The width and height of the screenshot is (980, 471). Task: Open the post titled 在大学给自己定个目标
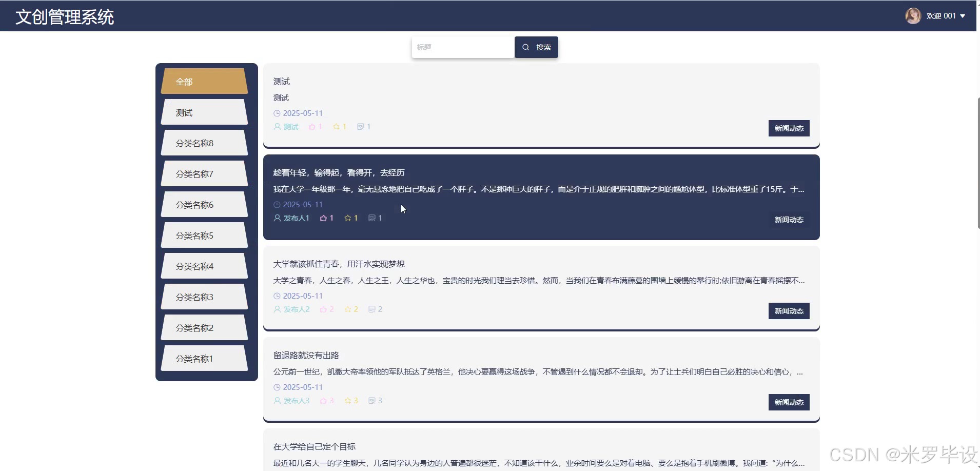[x=314, y=447]
